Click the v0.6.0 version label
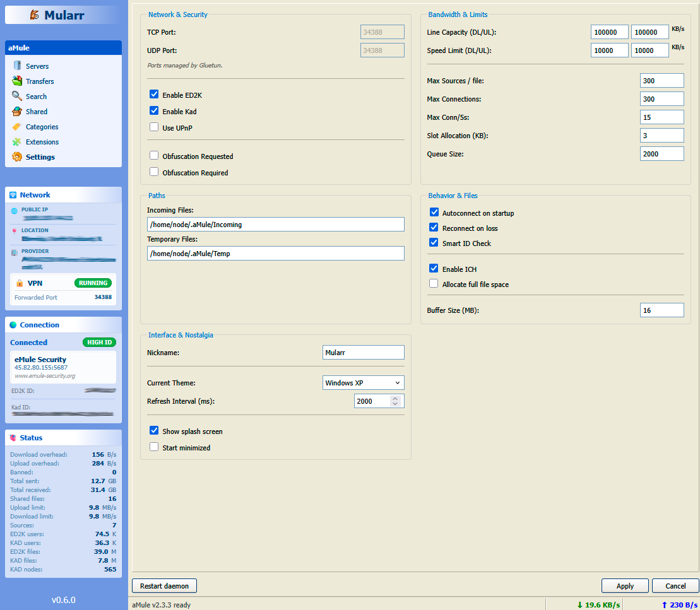Screen dimensions: 700x610 click(x=63, y=600)
